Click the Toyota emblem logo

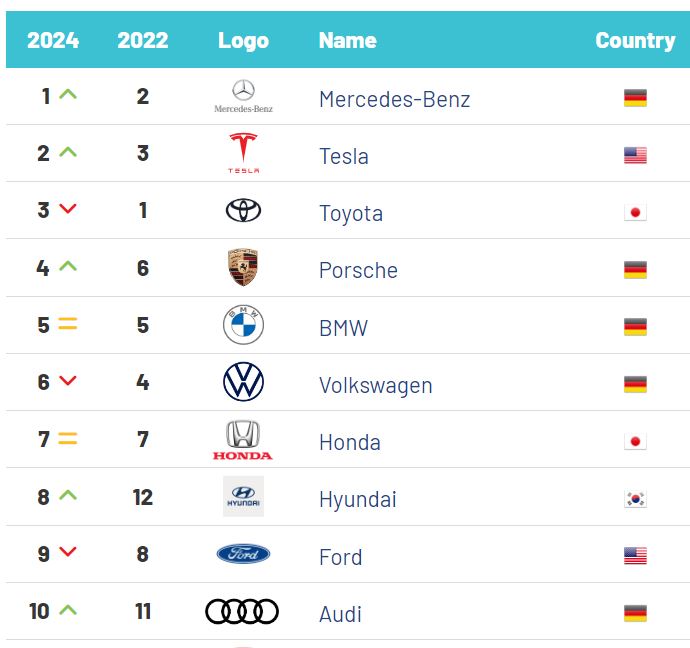pyautogui.click(x=243, y=211)
